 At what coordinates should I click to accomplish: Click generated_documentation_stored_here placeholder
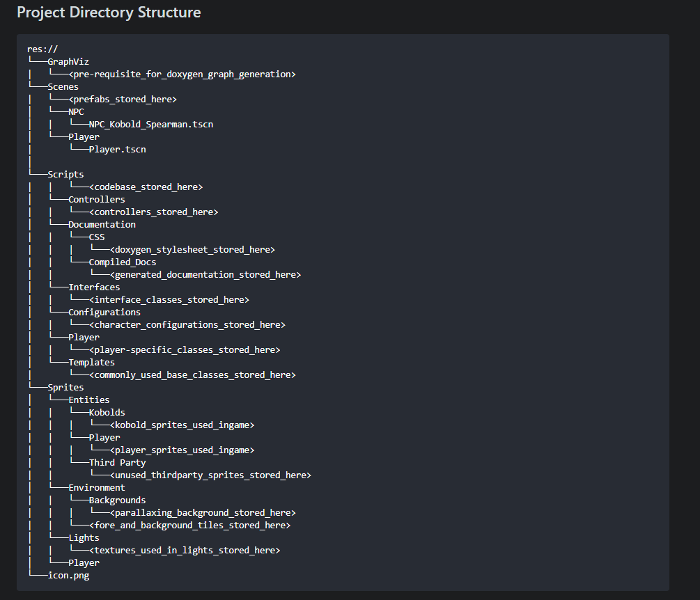(205, 274)
